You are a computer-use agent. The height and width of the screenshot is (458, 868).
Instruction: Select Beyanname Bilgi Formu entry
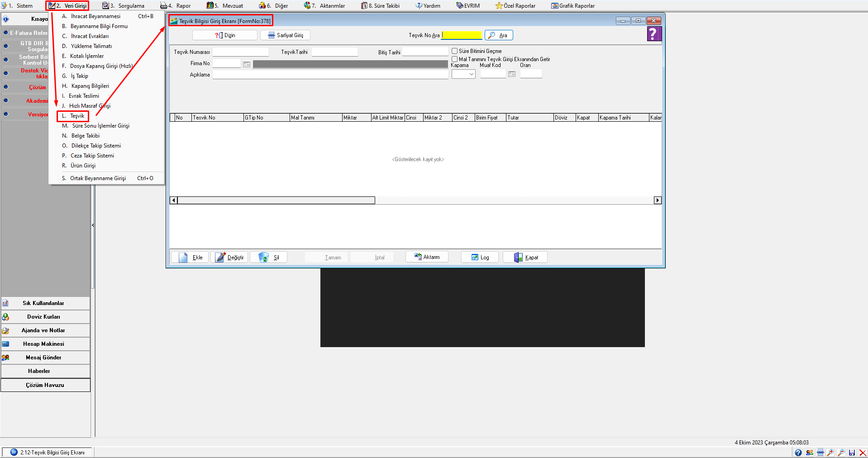107,26
